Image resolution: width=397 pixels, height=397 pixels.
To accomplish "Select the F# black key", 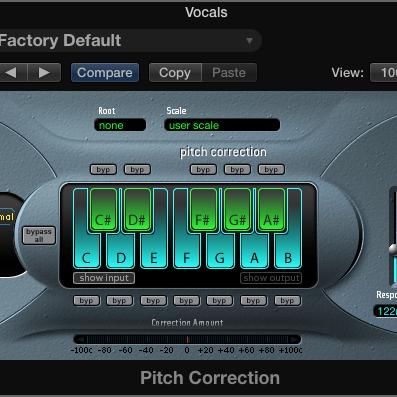I will 203,209.
